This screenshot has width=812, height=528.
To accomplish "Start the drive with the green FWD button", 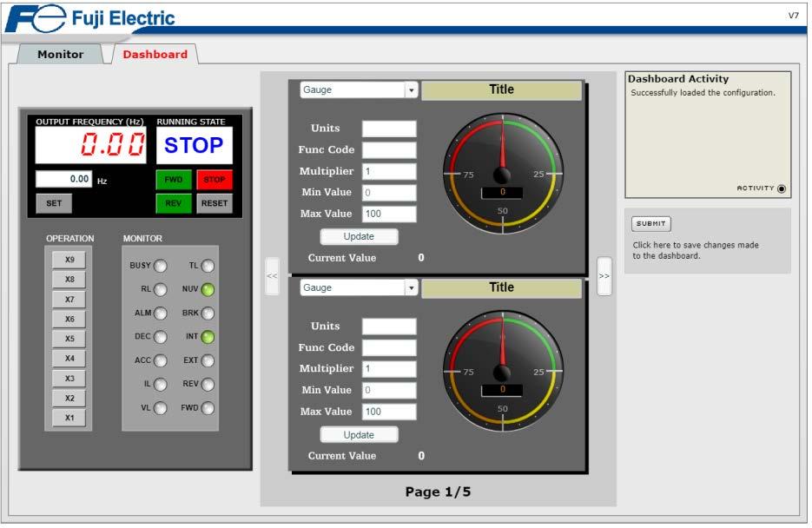I will click(174, 180).
